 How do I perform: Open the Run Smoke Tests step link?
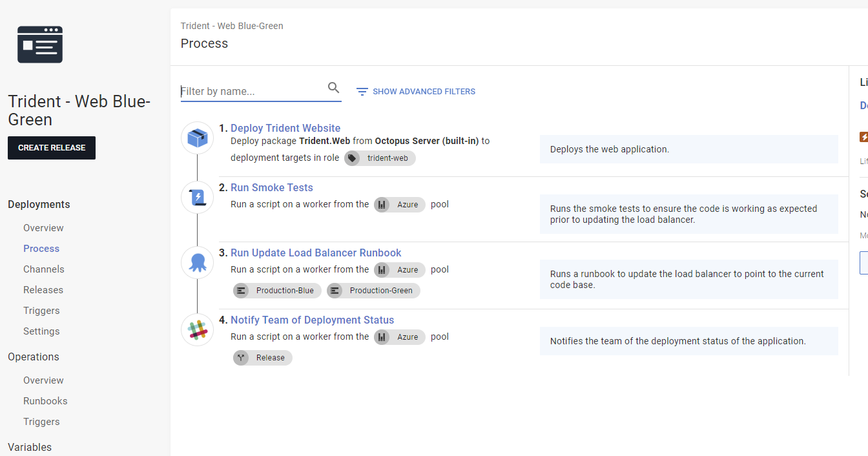click(271, 187)
